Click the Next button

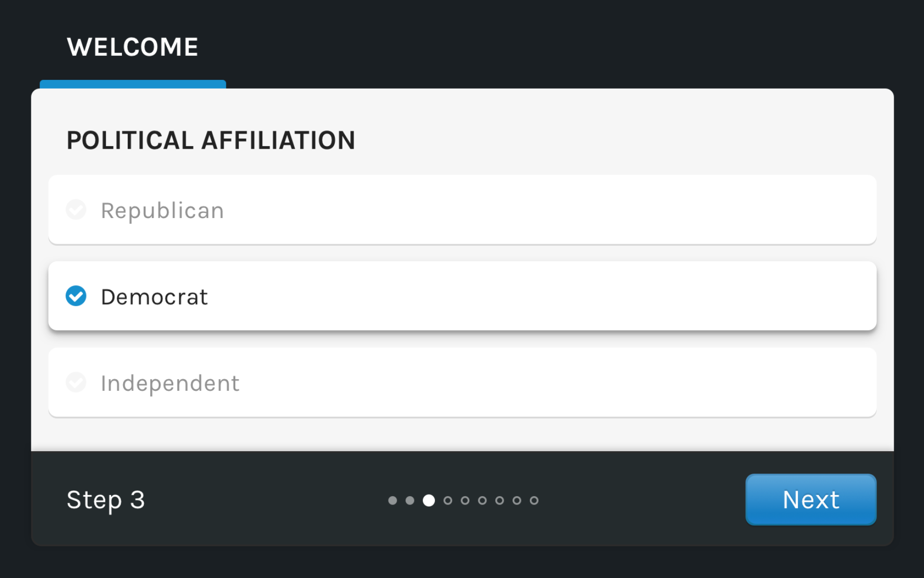(x=810, y=499)
